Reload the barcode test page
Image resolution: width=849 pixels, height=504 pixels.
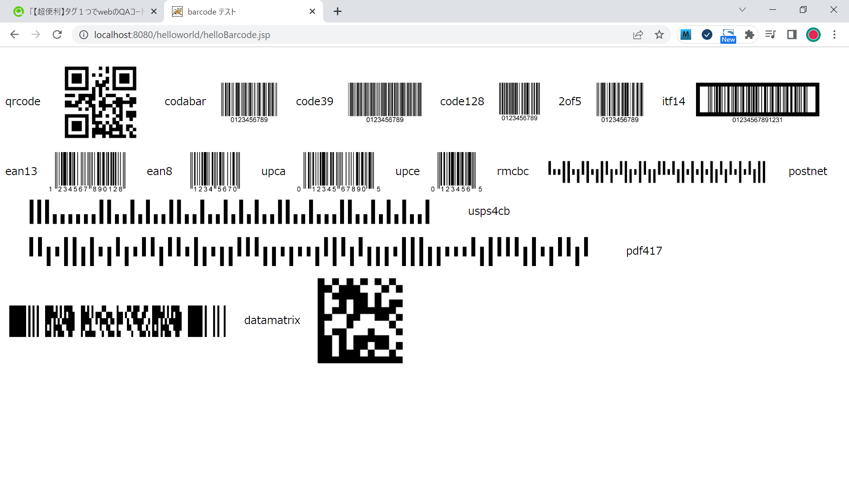tap(57, 34)
